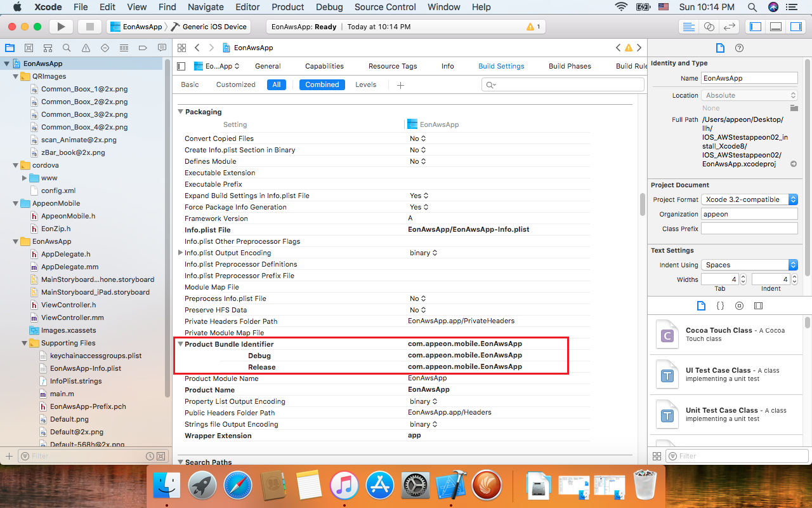Open the related items grid menu

click(181, 48)
